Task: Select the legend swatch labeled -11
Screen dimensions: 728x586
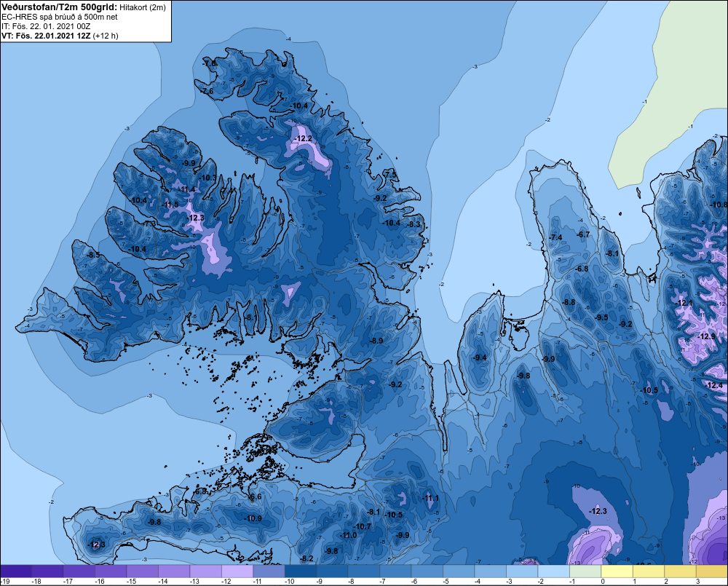Action: click(x=269, y=571)
